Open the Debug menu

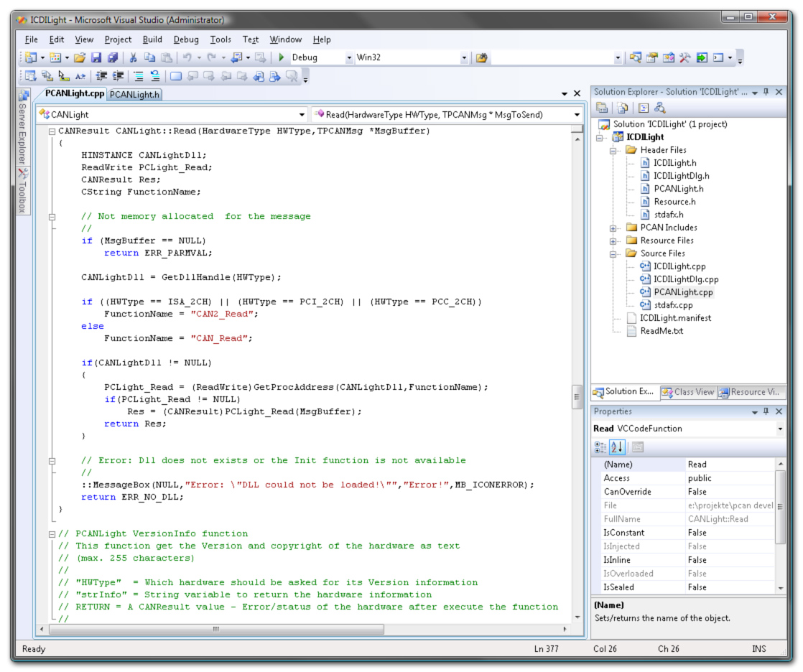[x=186, y=39]
